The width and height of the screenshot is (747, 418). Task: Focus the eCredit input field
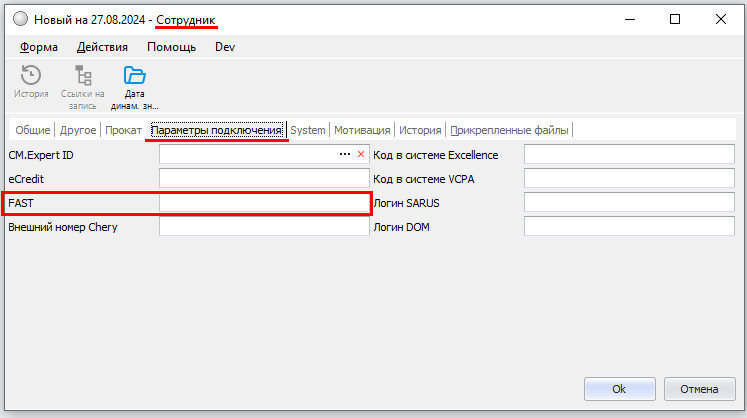click(x=264, y=179)
